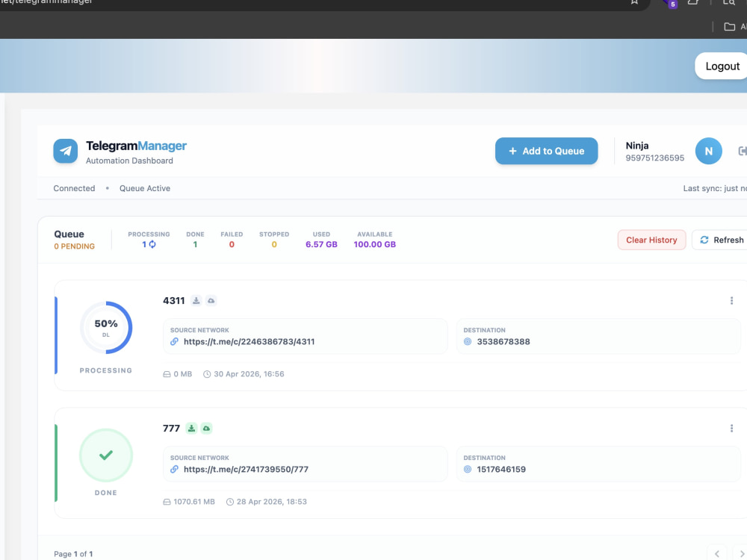Click the browser bookmark star icon
Image resolution: width=747 pixels, height=560 pixels.
(x=634, y=2)
